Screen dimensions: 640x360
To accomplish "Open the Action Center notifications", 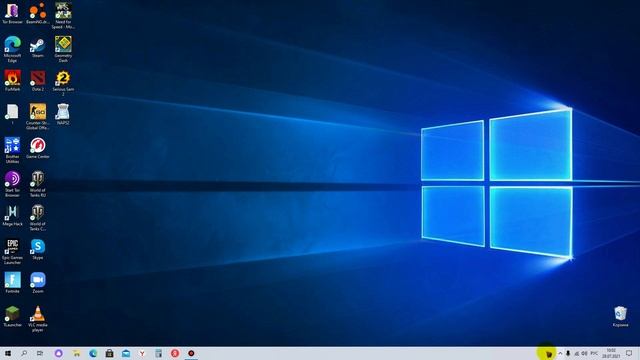I will pyautogui.click(x=629, y=353).
